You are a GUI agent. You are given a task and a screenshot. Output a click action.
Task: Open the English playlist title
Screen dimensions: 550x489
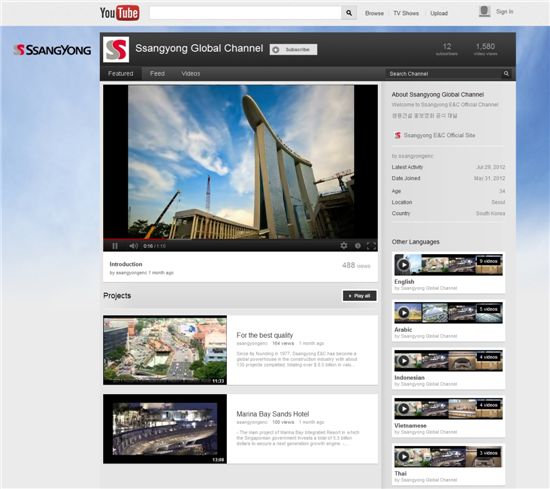pyautogui.click(x=404, y=282)
